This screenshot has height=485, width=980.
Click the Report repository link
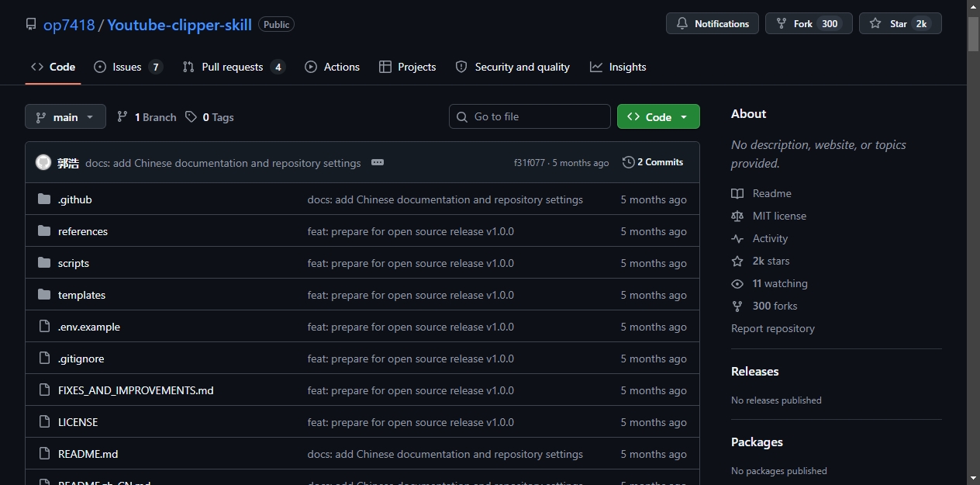point(773,328)
